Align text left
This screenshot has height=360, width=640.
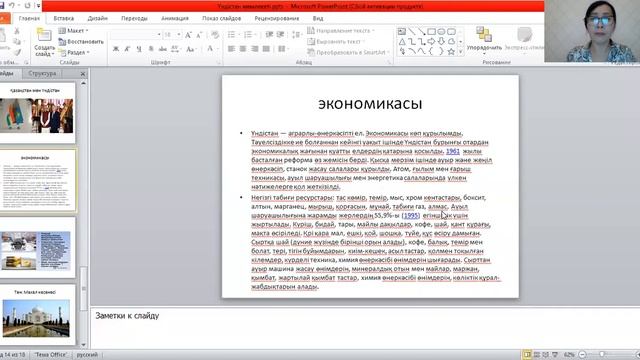(231, 49)
